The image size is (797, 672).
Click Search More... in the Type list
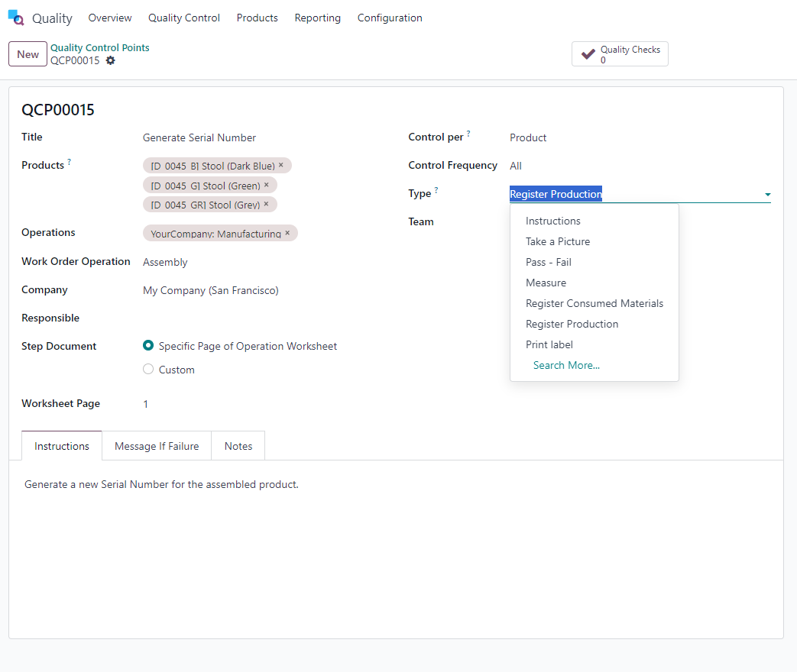click(x=566, y=365)
